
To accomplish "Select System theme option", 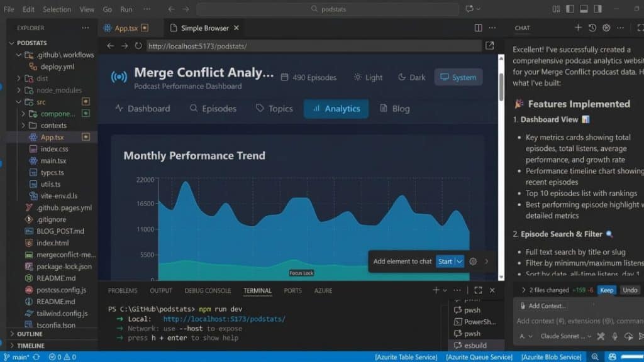I will 458,77.
